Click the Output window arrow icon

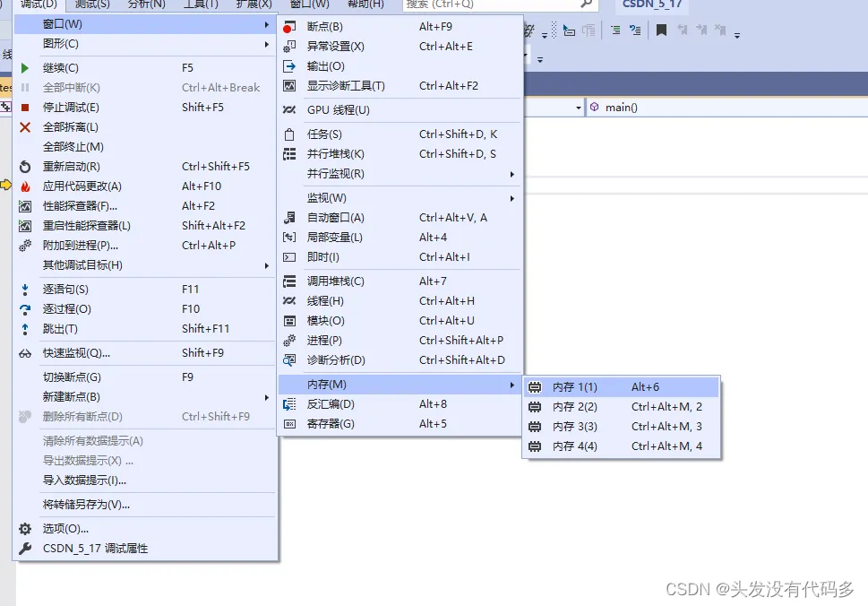pos(289,66)
